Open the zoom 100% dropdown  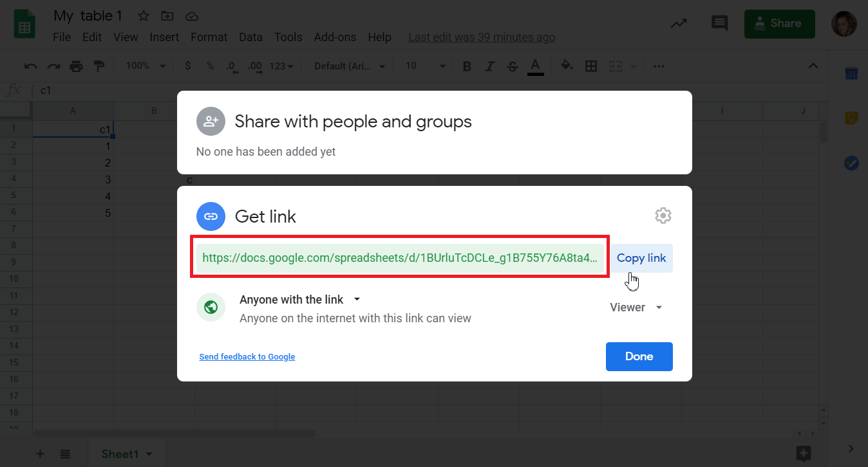point(146,66)
